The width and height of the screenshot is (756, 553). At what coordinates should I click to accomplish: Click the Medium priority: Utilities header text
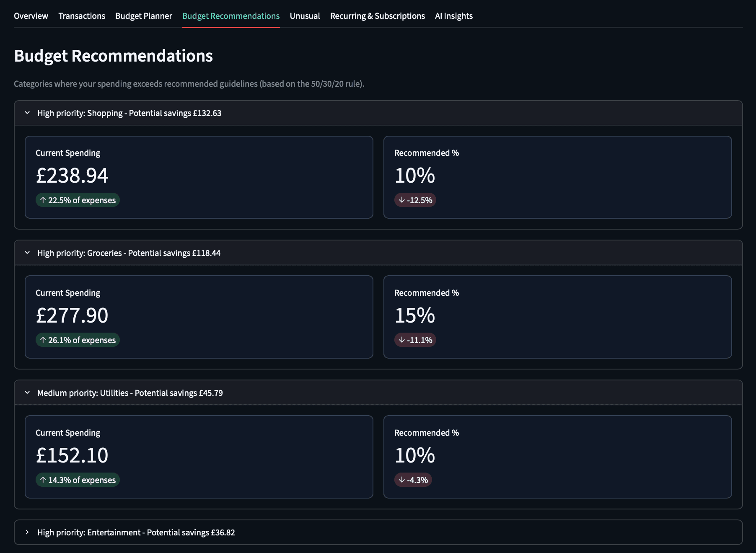130,393
